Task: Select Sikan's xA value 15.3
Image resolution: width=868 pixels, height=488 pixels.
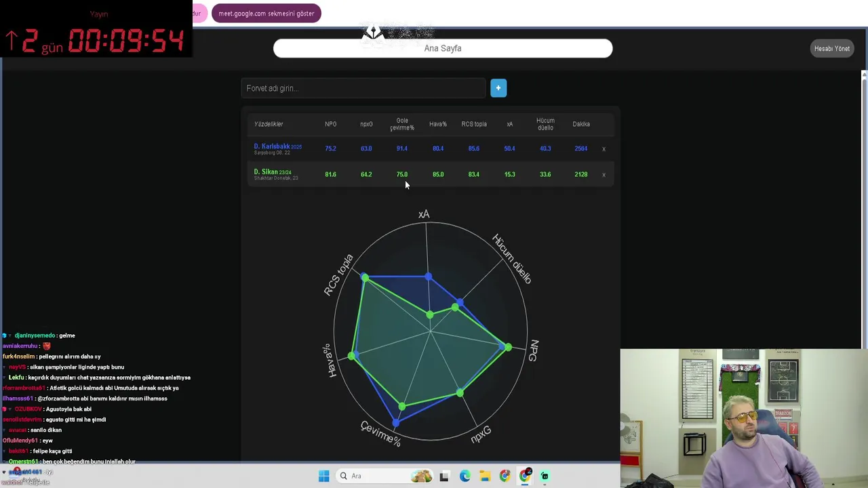Action: [510, 174]
